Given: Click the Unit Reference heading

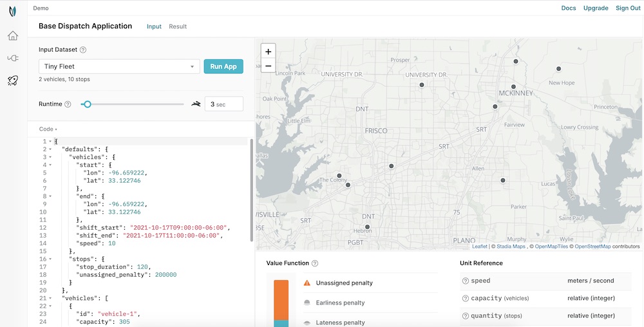Looking at the screenshot, I should coord(481,263).
